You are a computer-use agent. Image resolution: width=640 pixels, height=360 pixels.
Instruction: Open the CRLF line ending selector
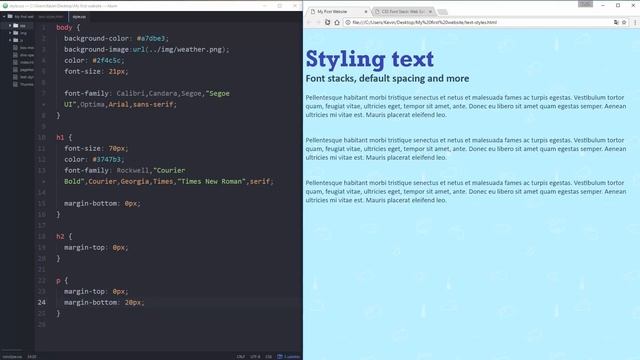tap(241, 357)
